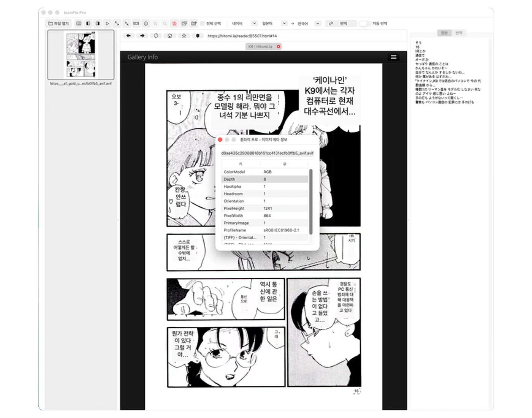Select the left-half filled panel layout icon
Screen dimensions: 532x418
coord(88,24)
